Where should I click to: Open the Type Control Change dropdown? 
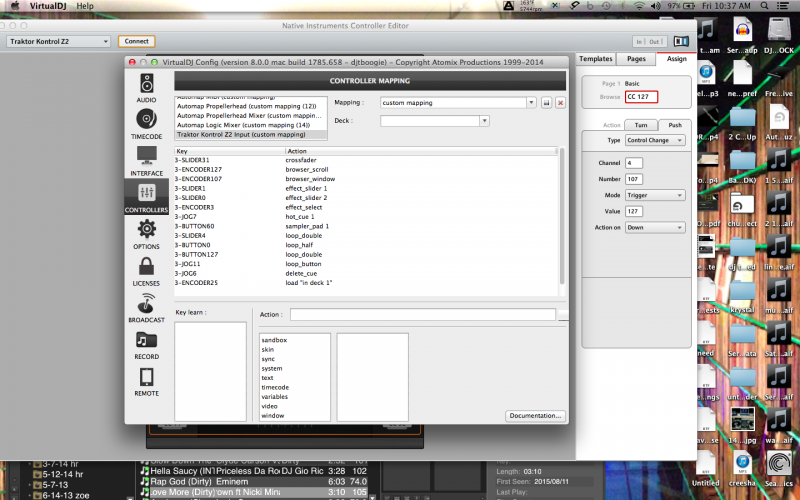pyautogui.click(x=655, y=140)
